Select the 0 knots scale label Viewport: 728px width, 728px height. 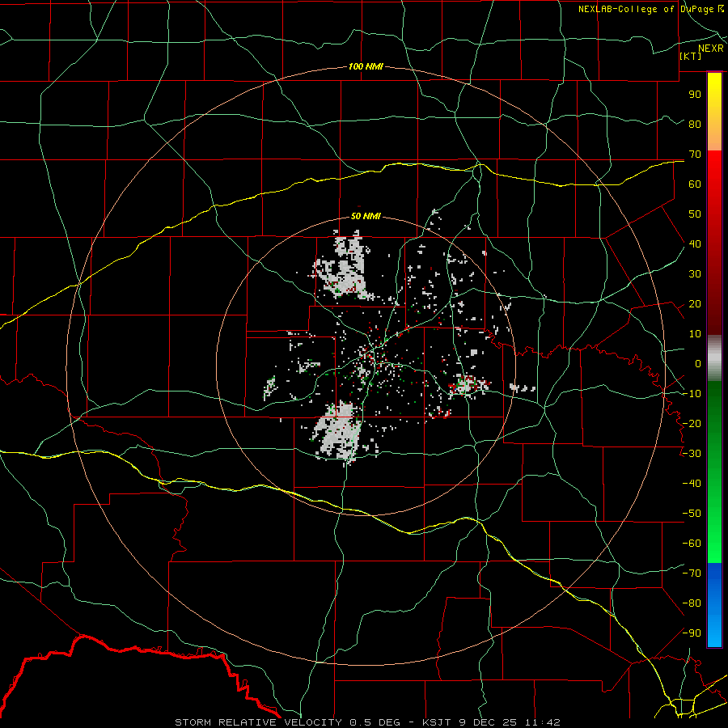click(x=698, y=363)
